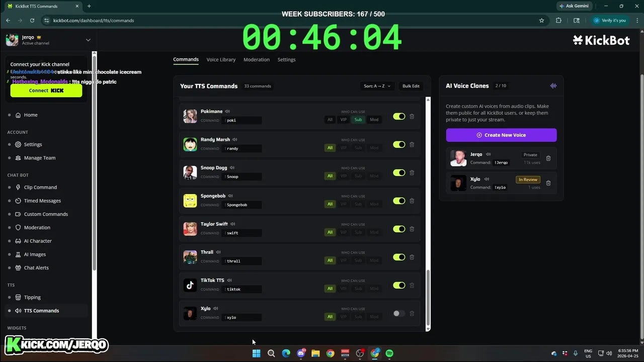Delete the Taylor Swift command
The image size is (644, 362).
point(412,229)
